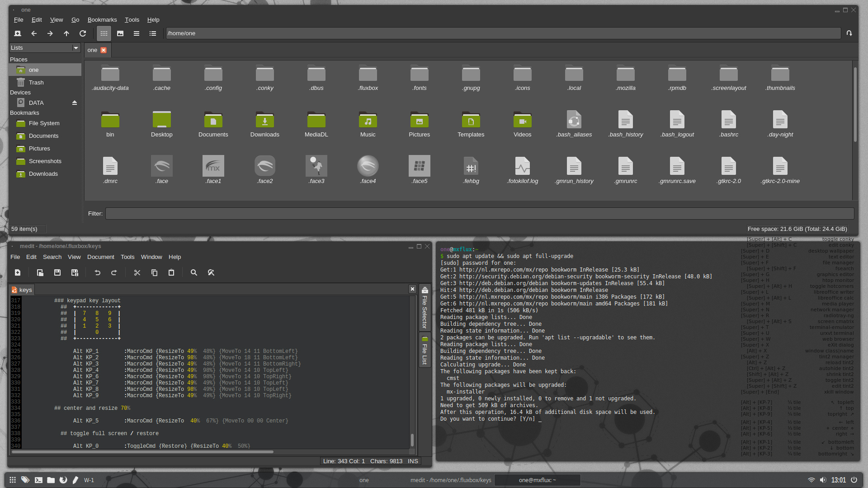Go to parent folder in file manager
This screenshot has width=868, height=488.
[x=66, y=33]
